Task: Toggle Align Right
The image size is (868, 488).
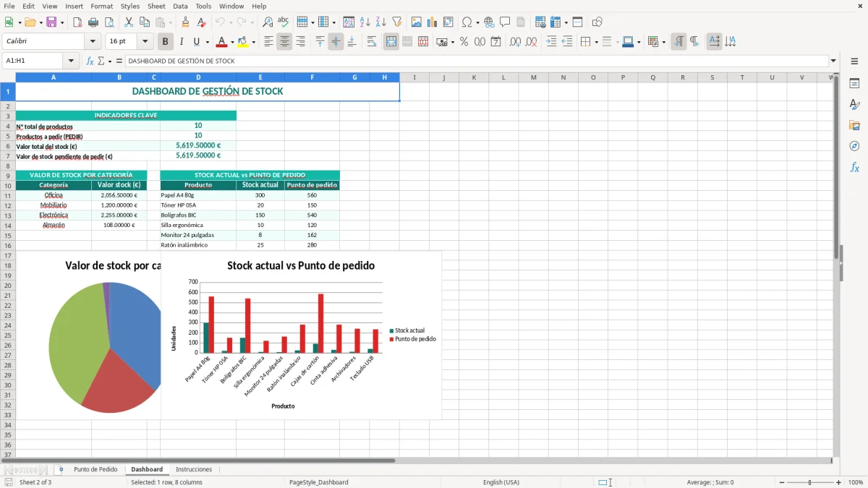Action: coord(300,42)
